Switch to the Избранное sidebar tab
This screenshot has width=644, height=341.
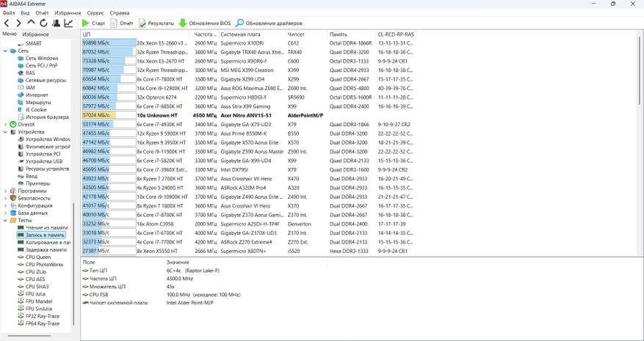pyautogui.click(x=35, y=34)
